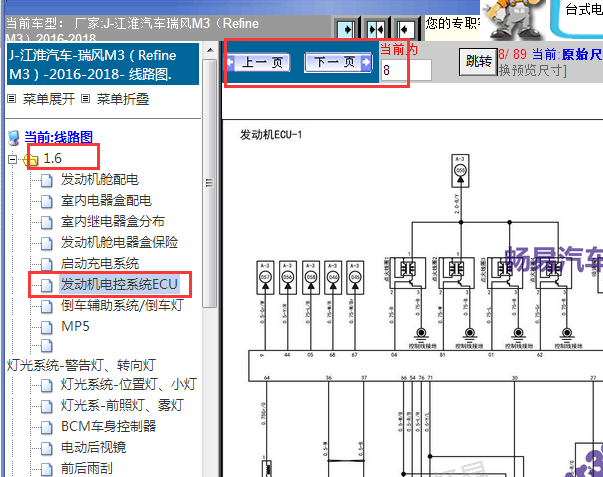Click page icon beside BCM车身控制器
This screenshot has height=477, width=603.
[x=47, y=427]
